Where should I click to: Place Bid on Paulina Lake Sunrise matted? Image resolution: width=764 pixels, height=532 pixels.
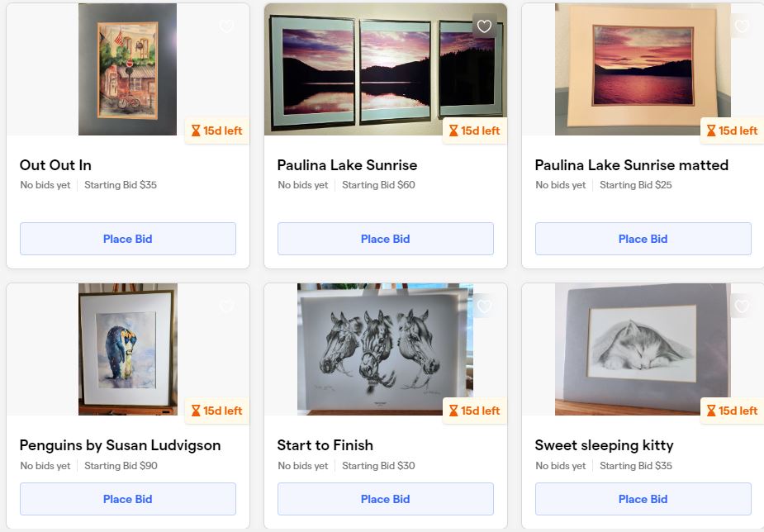tap(643, 239)
